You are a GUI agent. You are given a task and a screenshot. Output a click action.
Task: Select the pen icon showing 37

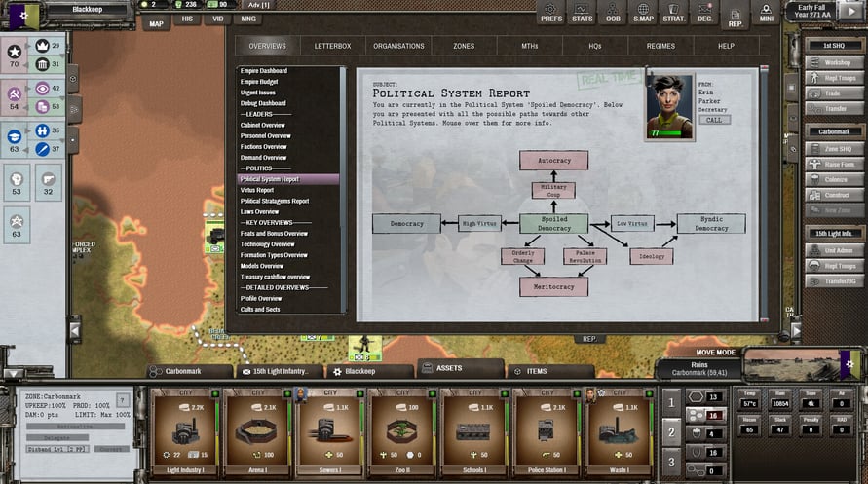[43, 149]
